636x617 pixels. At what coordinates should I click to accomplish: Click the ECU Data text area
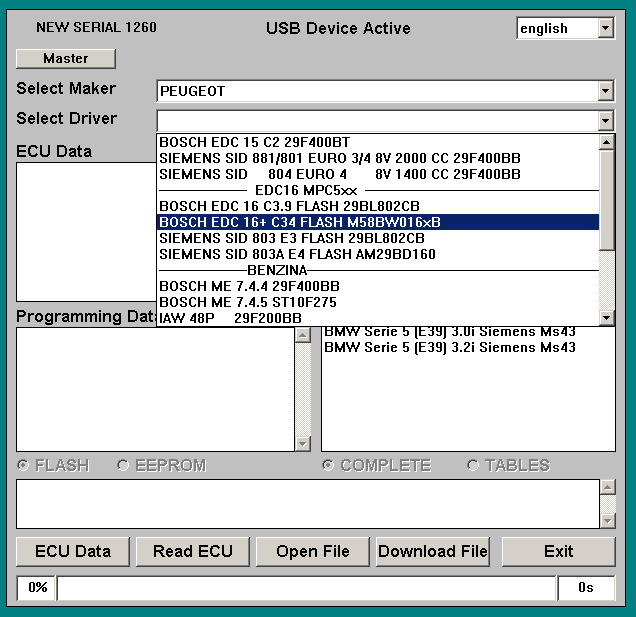click(x=86, y=232)
